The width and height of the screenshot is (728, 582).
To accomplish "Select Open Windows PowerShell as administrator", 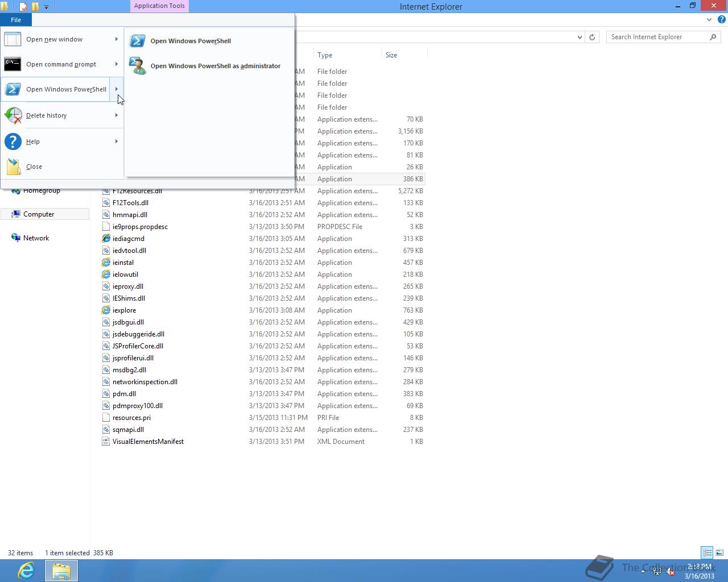I will 216,66.
